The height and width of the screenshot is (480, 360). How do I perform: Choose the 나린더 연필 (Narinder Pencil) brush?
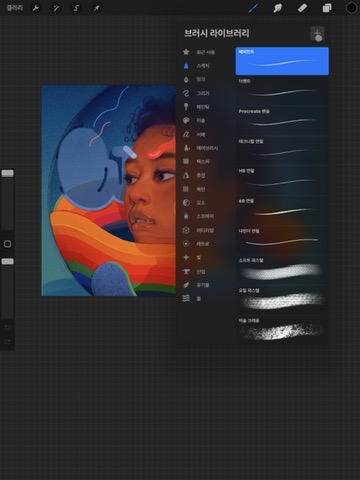[x=282, y=240]
